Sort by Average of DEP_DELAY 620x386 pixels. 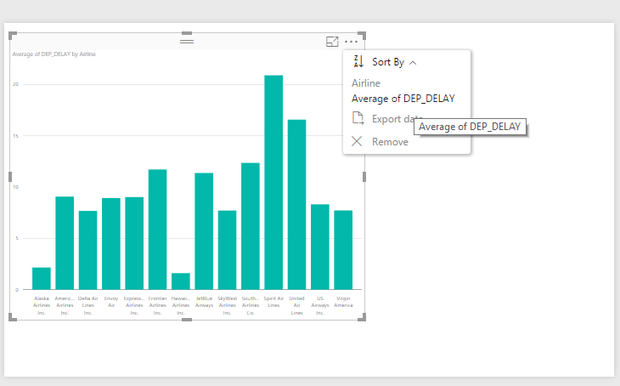403,98
